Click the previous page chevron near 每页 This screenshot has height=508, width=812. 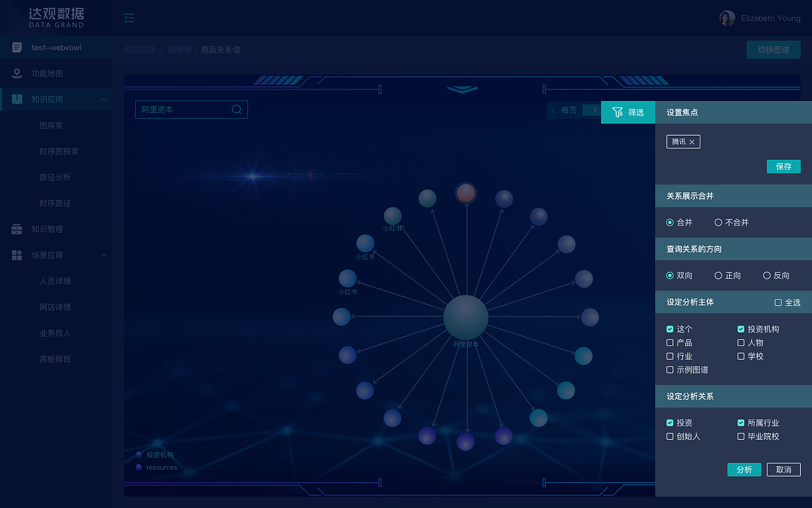[x=553, y=110]
